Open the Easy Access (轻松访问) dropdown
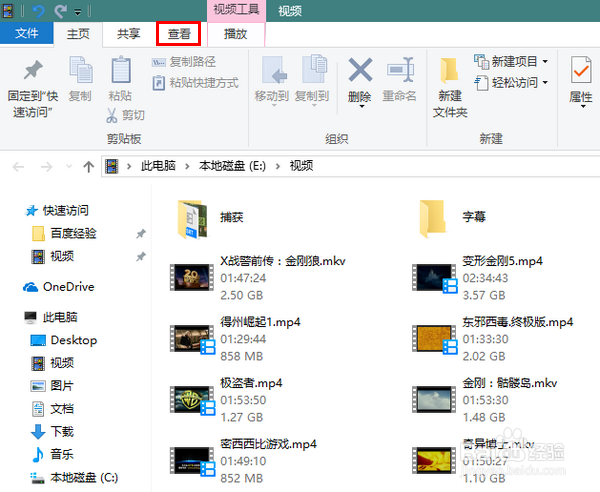Image resolution: width=600 pixels, height=492 pixels. pos(511,82)
